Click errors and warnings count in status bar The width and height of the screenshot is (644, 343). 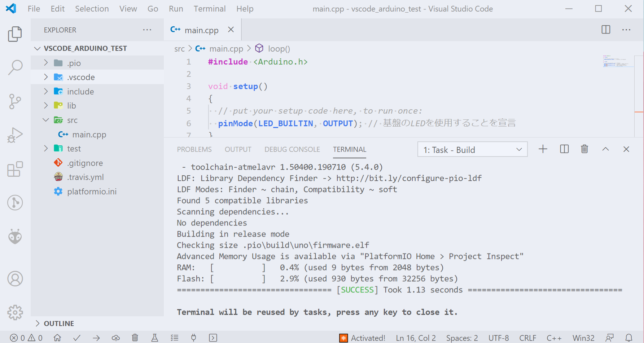(26, 338)
